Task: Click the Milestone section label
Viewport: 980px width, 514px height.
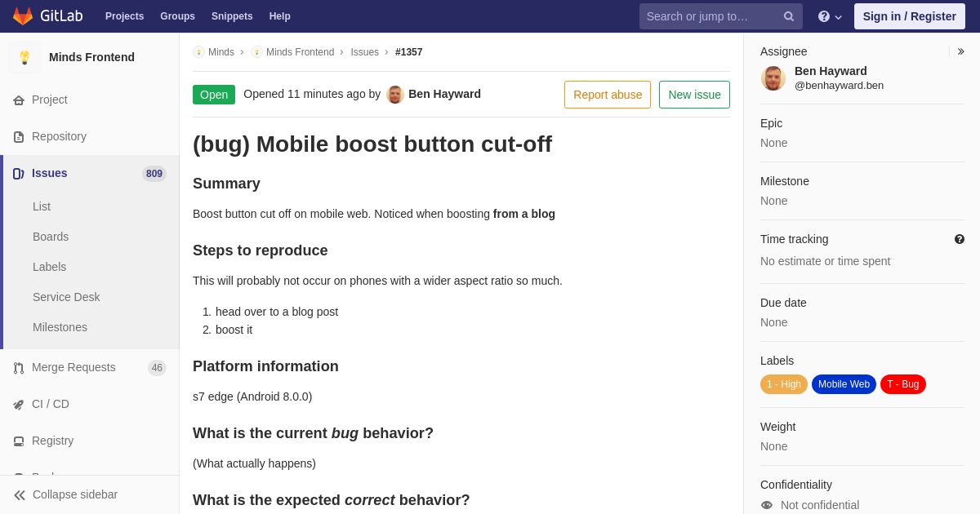Action: pos(785,181)
